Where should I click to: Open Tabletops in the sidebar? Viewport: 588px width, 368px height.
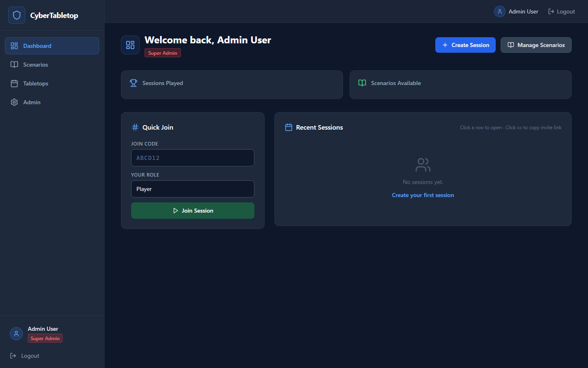coord(52,83)
